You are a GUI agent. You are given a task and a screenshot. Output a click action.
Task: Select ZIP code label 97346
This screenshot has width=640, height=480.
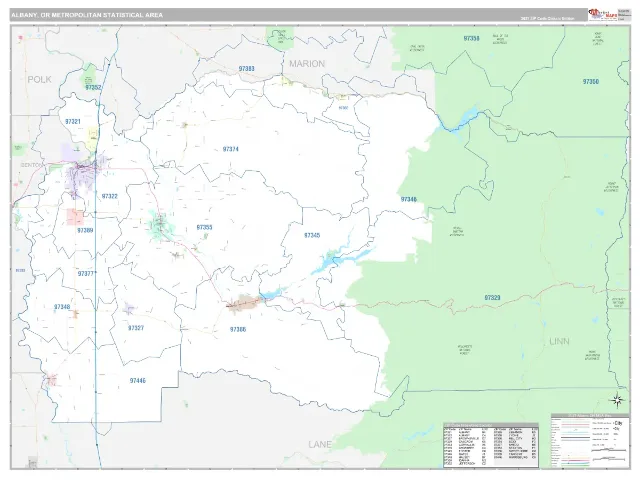click(x=409, y=199)
